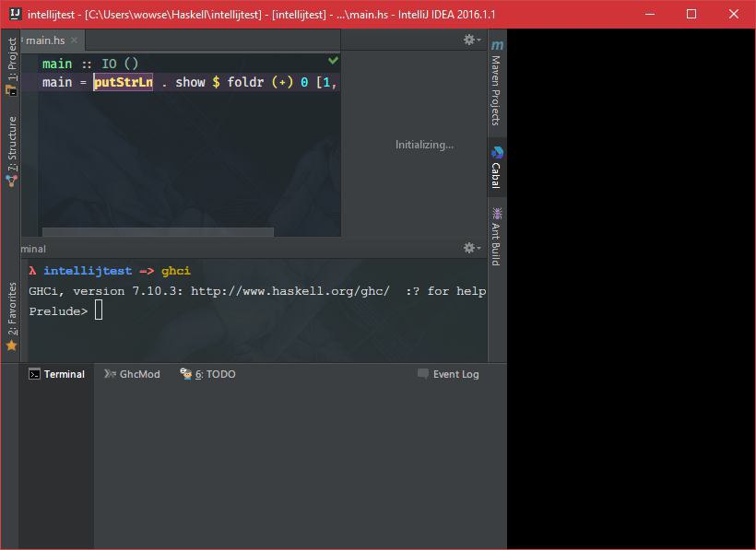Click the intellijtest directory in terminal prompt
The image size is (756, 550).
click(x=88, y=271)
